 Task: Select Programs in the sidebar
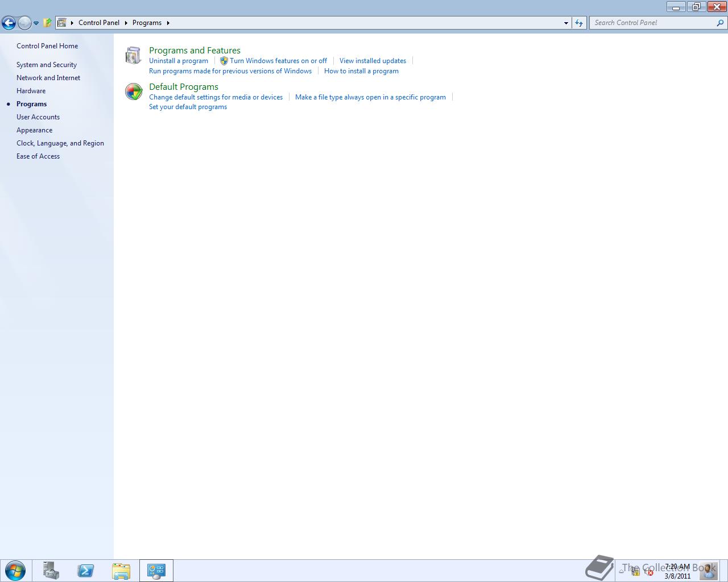point(31,104)
